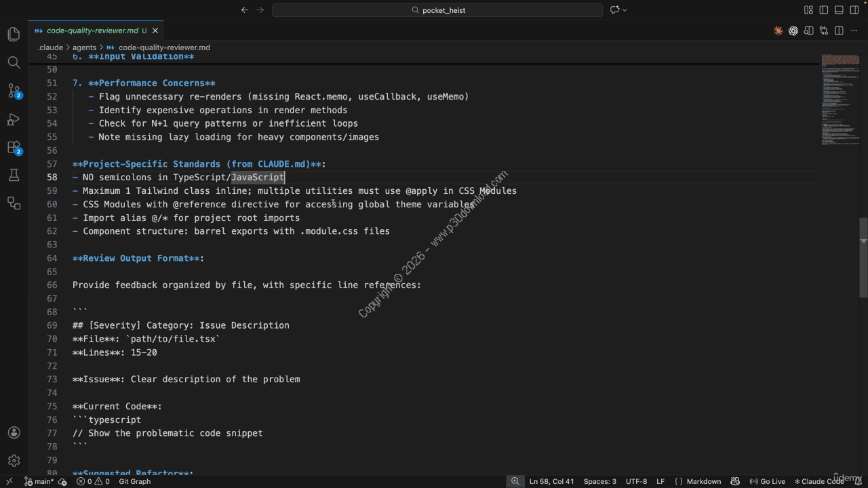Open Source Control view with 2 changes
Image resolution: width=868 pixels, height=488 pixels.
(14, 91)
